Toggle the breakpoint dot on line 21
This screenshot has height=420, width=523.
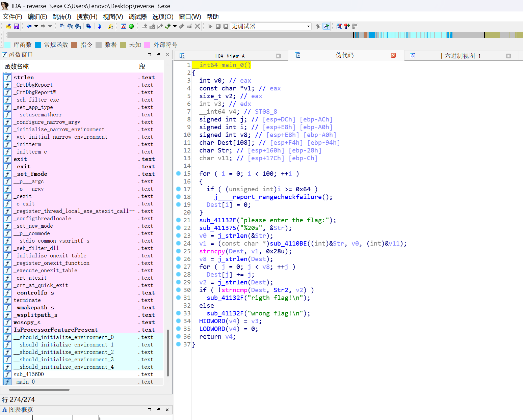point(179,220)
